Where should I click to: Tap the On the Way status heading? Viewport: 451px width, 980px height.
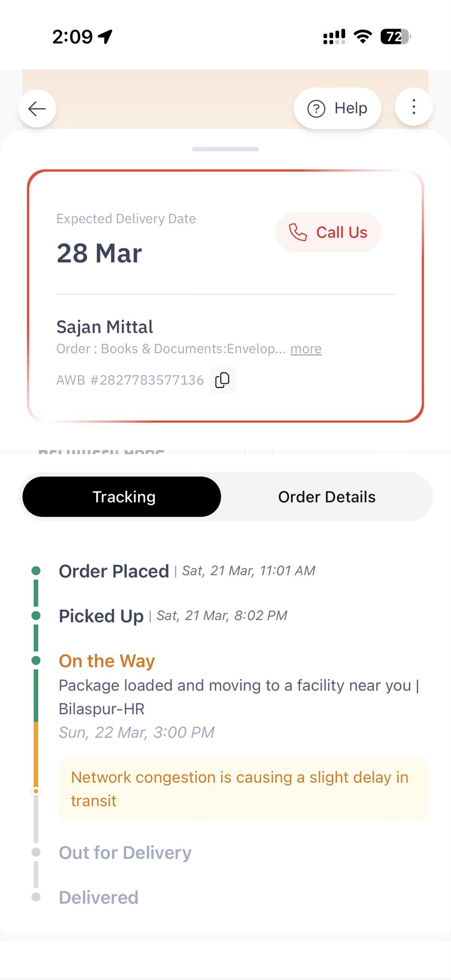pos(107,661)
